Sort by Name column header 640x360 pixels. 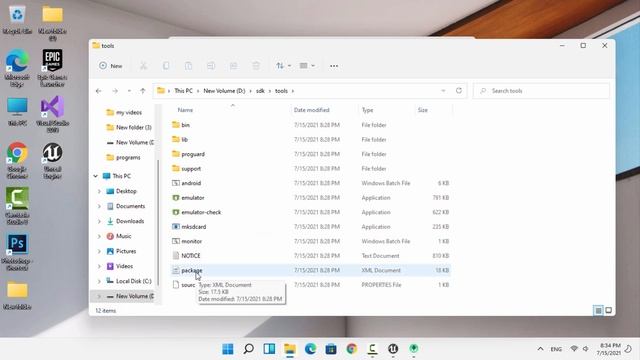pyautogui.click(x=185, y=110)
